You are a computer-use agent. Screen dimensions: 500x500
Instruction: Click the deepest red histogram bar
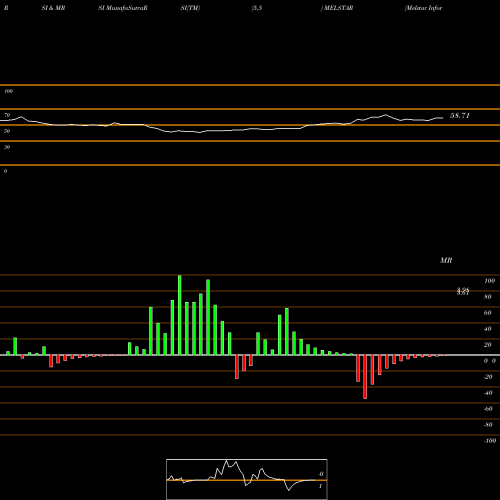365,377
